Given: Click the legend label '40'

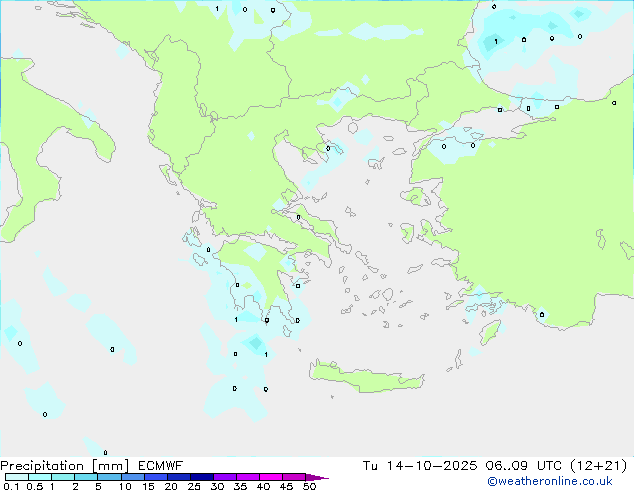Looking at the screenshot, I should [x=263, y=486].
